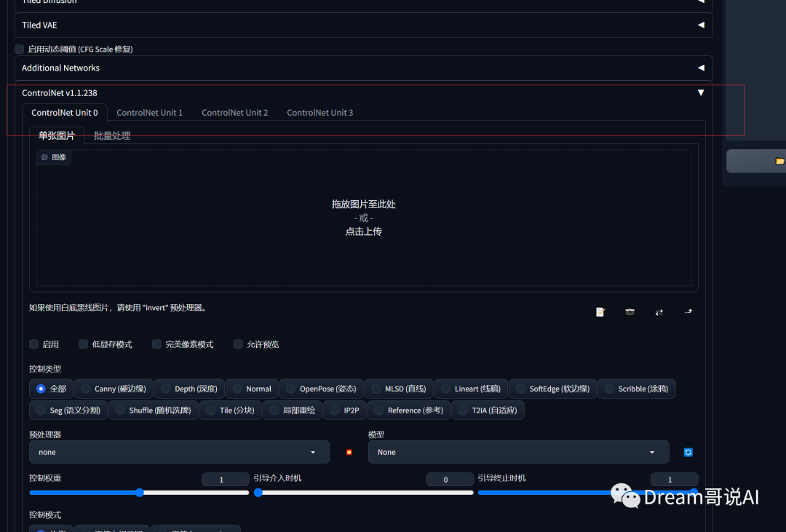
Task: Select the 全部 control type
Action: click(51, 389)
